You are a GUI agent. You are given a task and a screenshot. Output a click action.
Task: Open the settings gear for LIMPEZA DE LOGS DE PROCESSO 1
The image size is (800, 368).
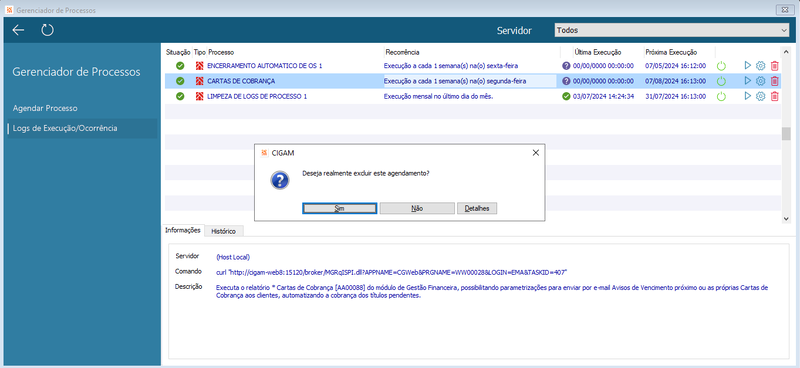pos(760,96)
